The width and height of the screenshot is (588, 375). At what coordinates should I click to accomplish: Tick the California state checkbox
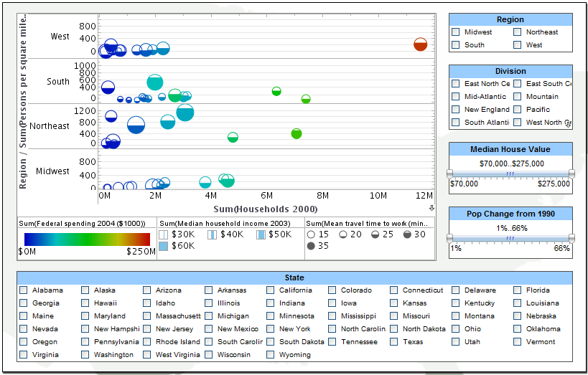(x=271, y=290)
